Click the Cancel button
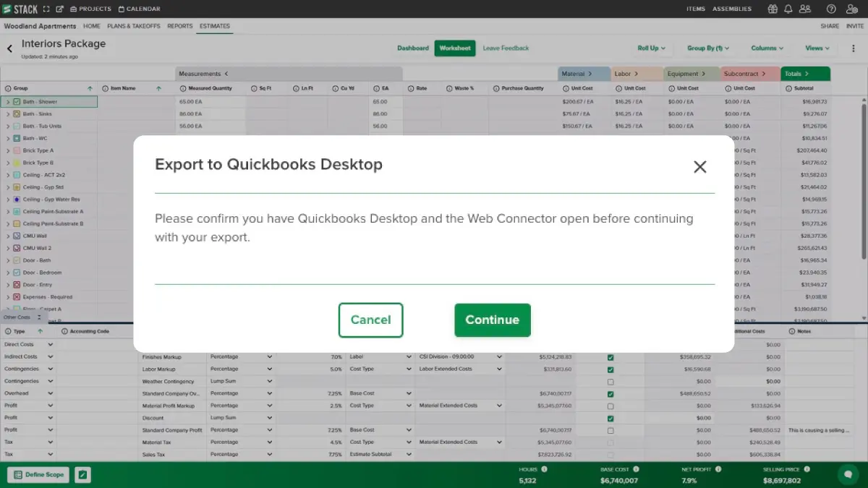The image size is (868, 488). pos(370,320)
